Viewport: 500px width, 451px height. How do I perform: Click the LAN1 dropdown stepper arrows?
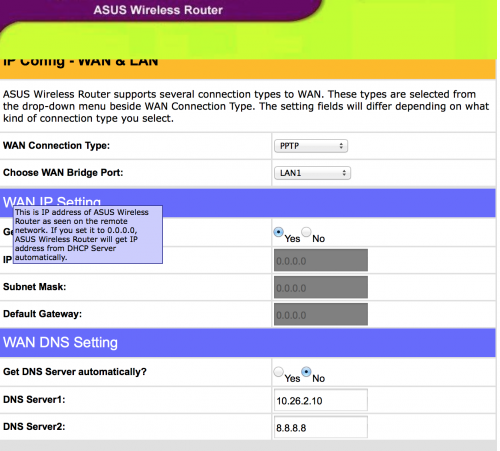(x=344, y=173)
